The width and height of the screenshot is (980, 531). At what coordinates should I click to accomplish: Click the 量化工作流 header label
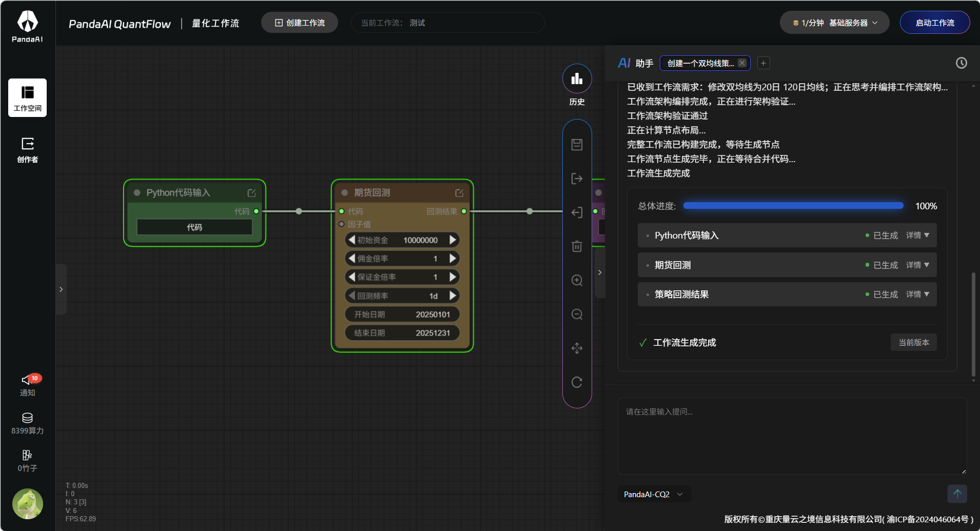[x=215, y=23]
